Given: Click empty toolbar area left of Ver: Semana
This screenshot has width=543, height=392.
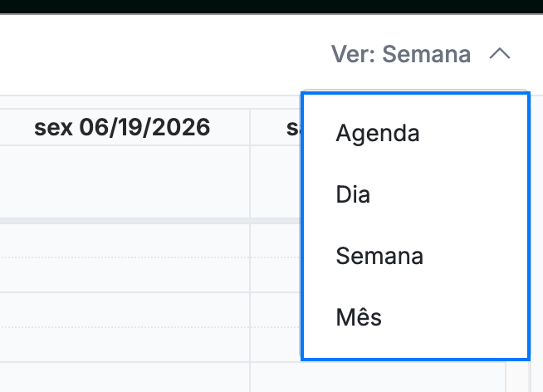Looking at the screenshot, I should pos(163,54).
